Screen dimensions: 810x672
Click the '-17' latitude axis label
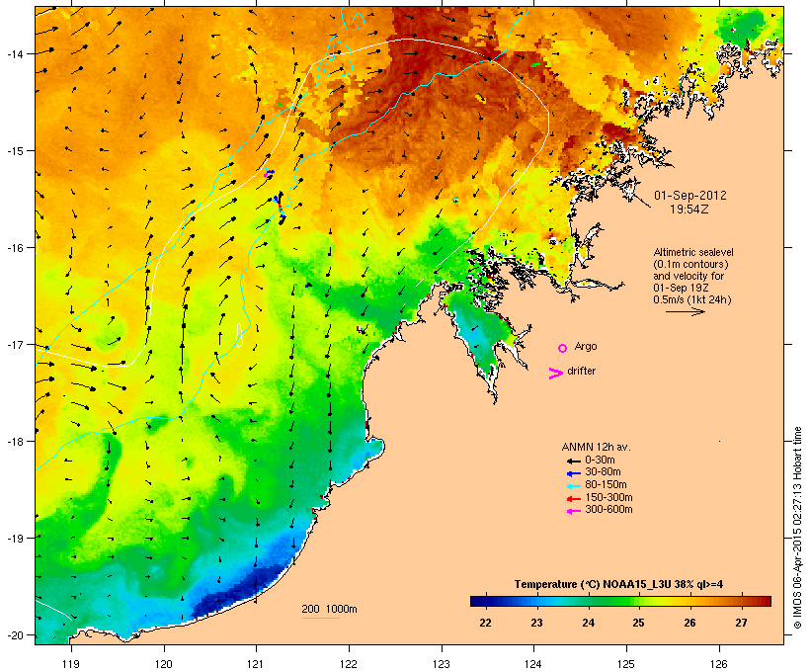pos(15,344)
